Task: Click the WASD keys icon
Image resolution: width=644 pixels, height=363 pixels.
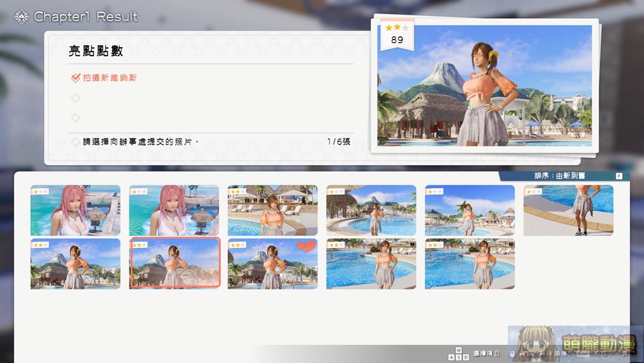Action: pos(459,354)
